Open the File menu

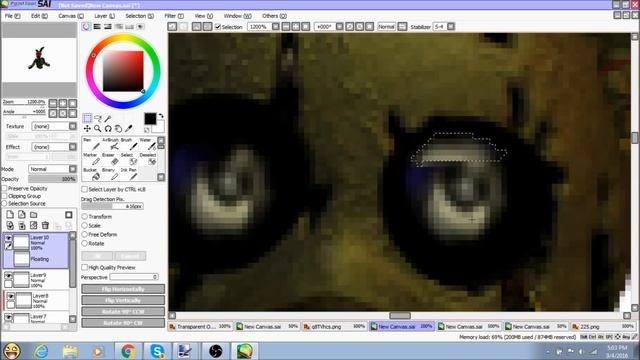tap(12, 16)
